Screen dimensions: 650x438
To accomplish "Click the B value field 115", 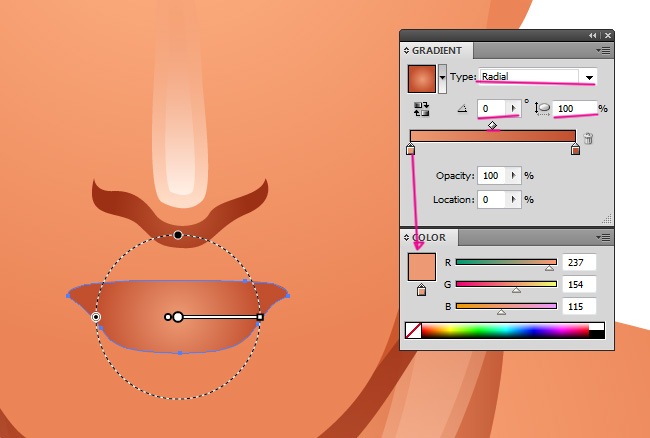I will pyautogui.click(x=579, y=307).
